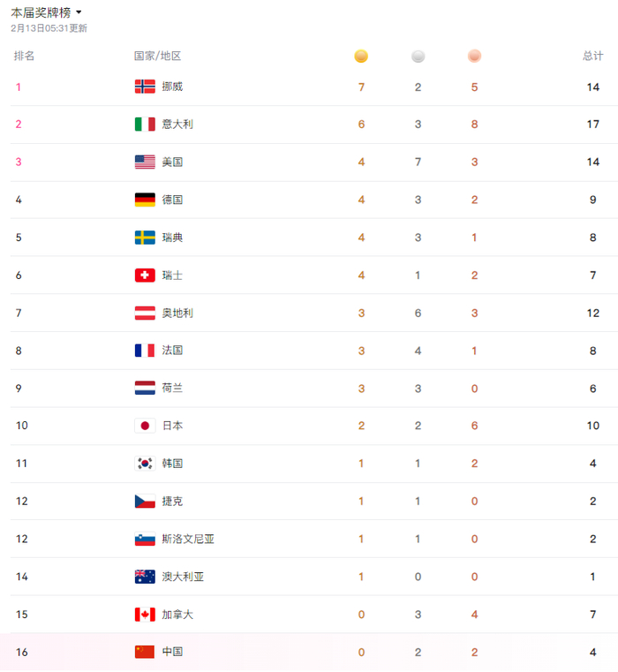
Task: Click the gold medal column icon
Action: (x=361, y=57)
